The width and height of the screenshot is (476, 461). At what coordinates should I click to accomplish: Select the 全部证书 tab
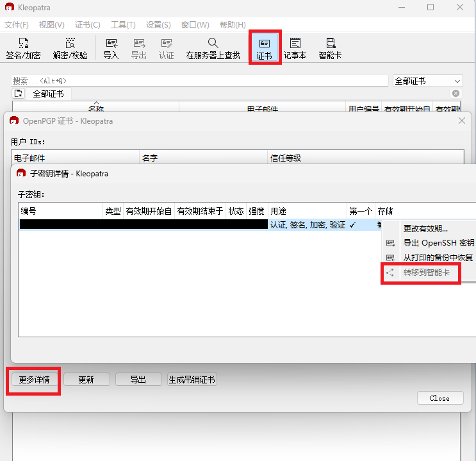point(48,94)
